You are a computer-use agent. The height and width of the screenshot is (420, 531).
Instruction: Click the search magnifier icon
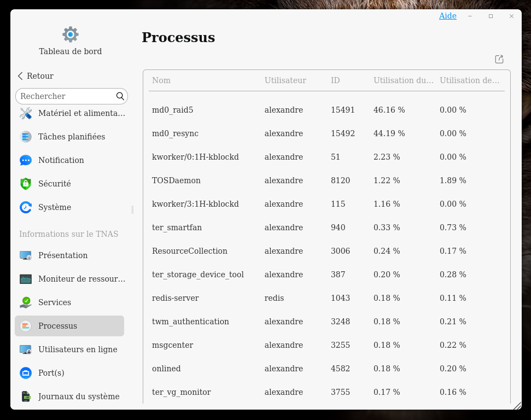pyautogui.click(x=120, y=96)
